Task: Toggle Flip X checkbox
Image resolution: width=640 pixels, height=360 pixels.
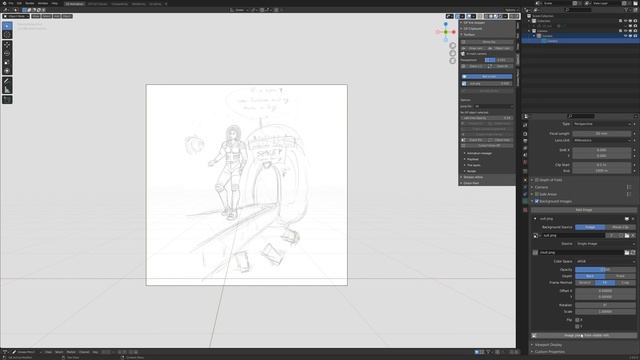Action: (x=577, y=320)
